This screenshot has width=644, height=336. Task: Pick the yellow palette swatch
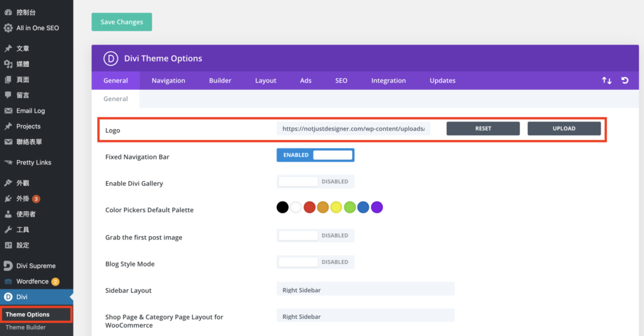(336, 207)
